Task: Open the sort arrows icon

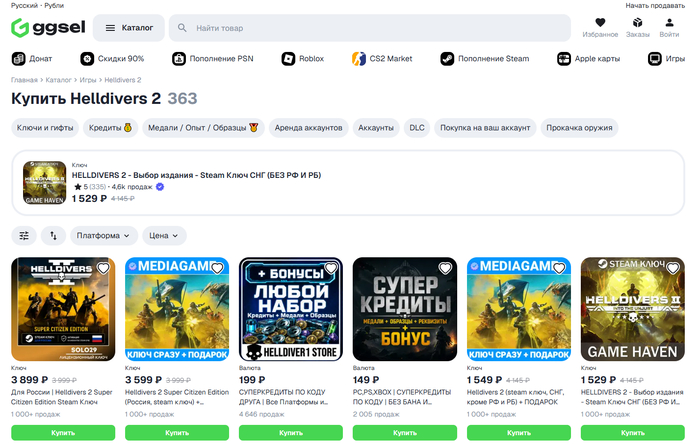Action: pyautogui.click(x=54, y=236)
